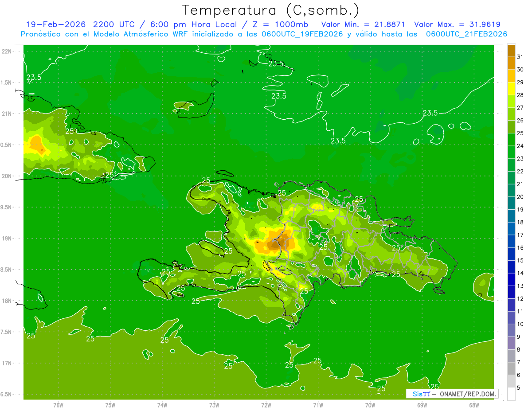Pick the orange legend band between 30 and 31
The width and height of the screenshot is (532, 411).
point(512,63)
